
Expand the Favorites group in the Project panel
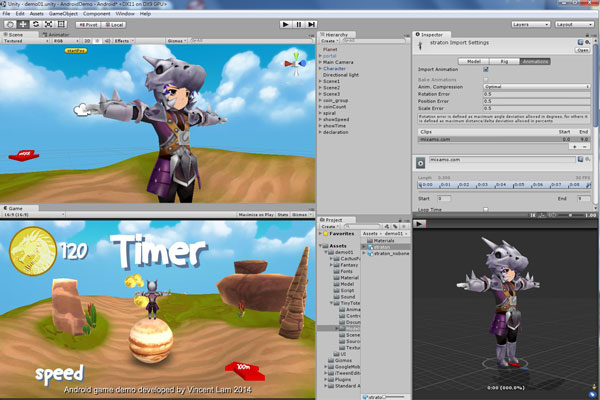[x=321, y=233]
